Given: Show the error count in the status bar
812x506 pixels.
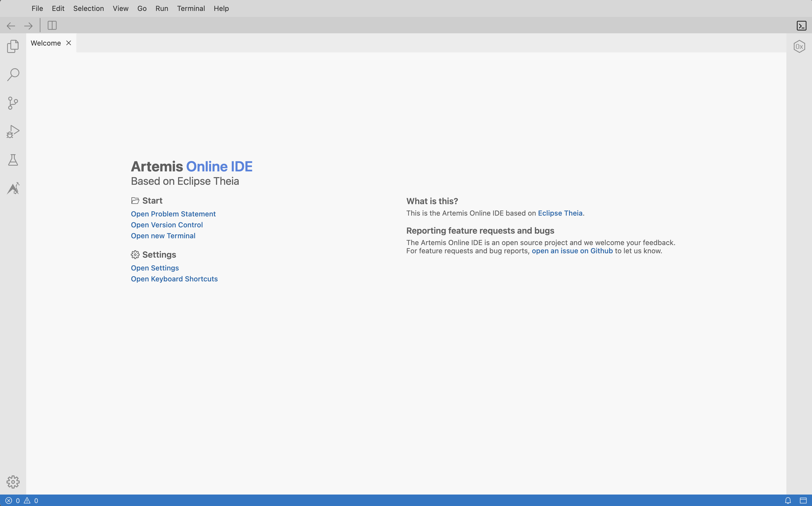Looking at the screenshot, I should pos(13,501).
